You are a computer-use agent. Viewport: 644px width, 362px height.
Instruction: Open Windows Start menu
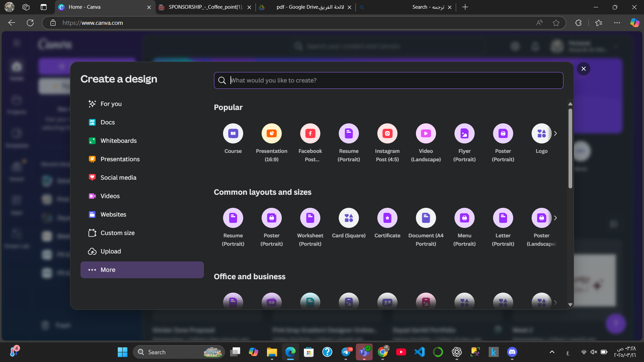122,352
